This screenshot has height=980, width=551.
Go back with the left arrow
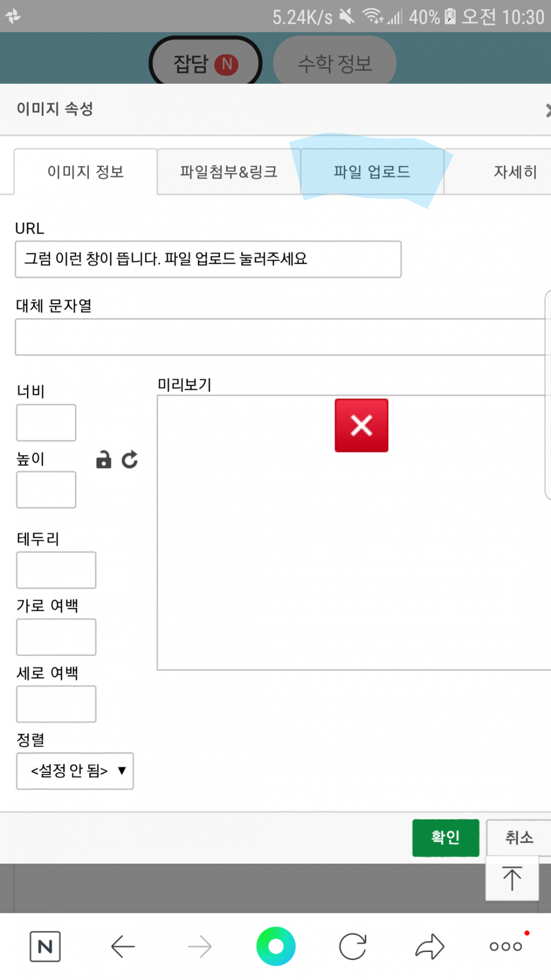point(122,947)
